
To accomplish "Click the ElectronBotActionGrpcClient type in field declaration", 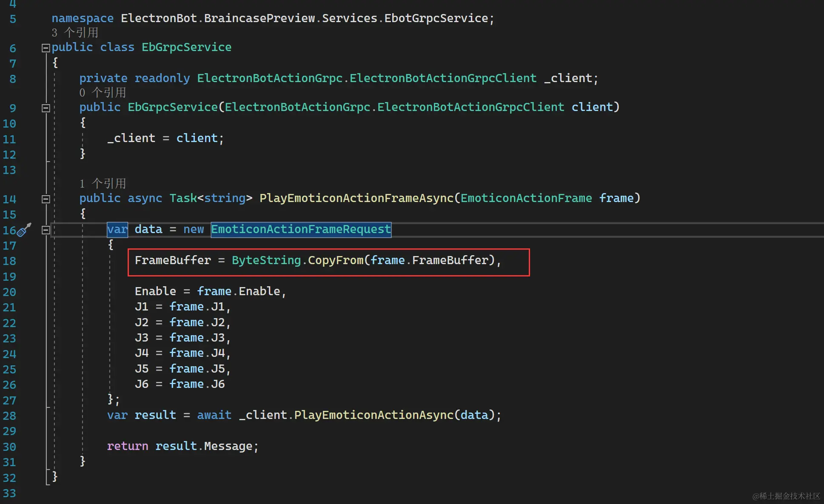I will click(443, 78).
